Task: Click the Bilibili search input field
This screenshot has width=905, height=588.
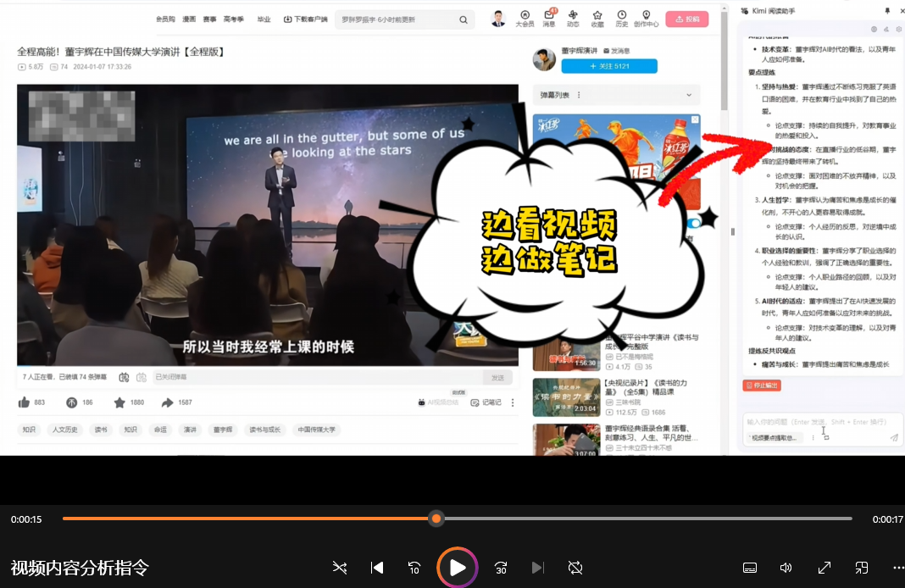Action: [397, 19]
